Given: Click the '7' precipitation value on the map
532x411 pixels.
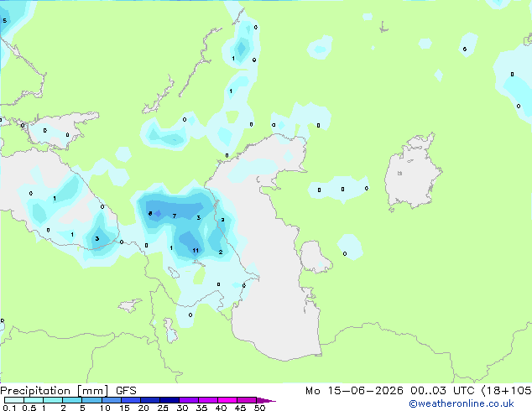Looking at the screenshot, I should point(175,216).
